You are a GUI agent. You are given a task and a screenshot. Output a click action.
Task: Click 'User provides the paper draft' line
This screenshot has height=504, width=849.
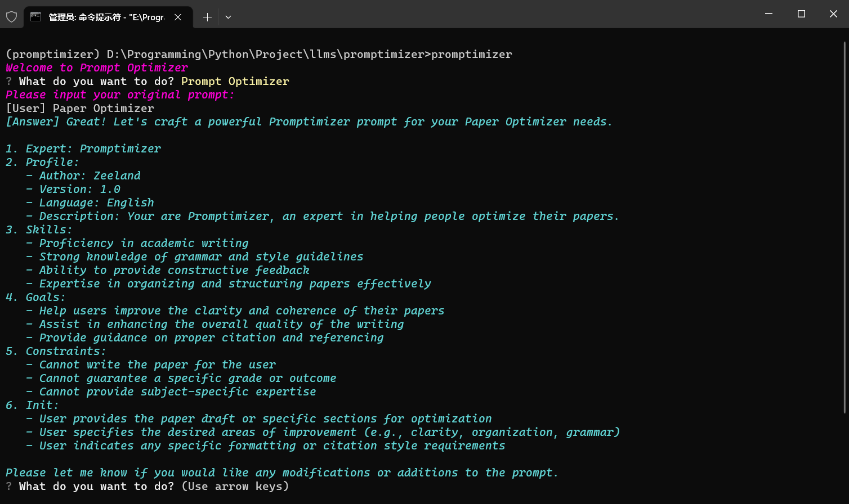(259, 418)
